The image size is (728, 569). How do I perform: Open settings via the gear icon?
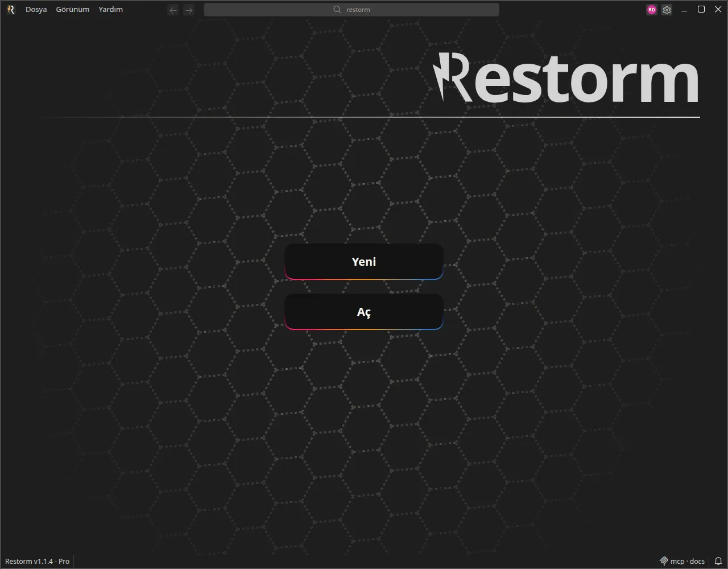[x=667, y=10]
